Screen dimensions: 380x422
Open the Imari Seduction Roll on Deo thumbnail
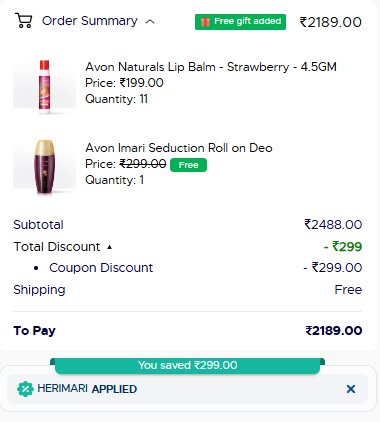click(x=44, y=167)
